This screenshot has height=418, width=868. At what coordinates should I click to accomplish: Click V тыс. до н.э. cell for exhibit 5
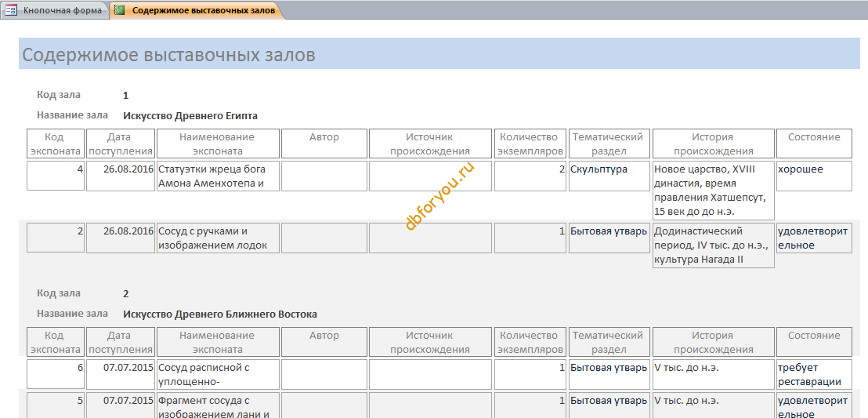click(713, 405)
